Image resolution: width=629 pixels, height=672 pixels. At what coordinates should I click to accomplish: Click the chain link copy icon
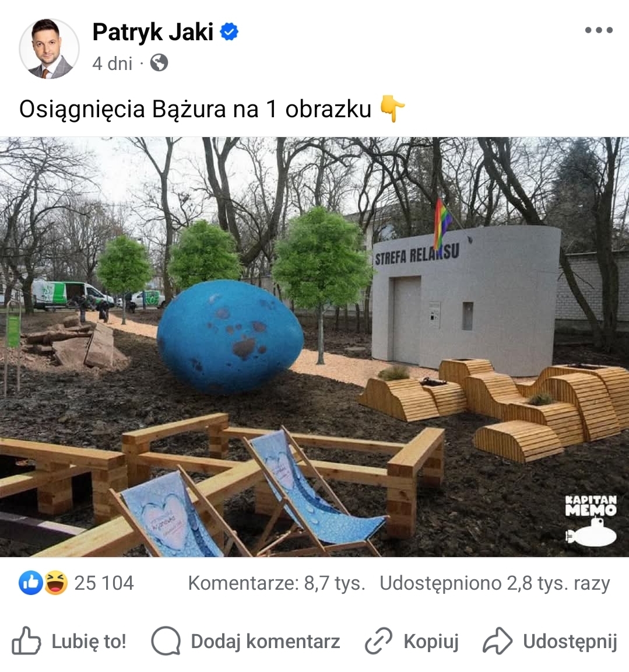click(x=378, y=641)
